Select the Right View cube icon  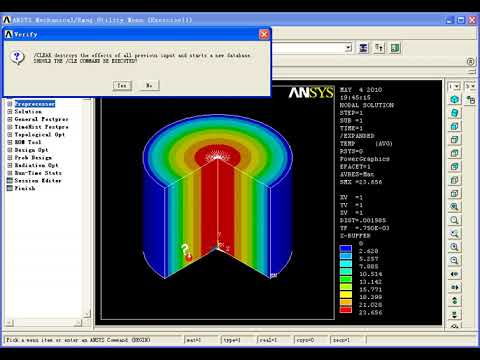point(454,140)
